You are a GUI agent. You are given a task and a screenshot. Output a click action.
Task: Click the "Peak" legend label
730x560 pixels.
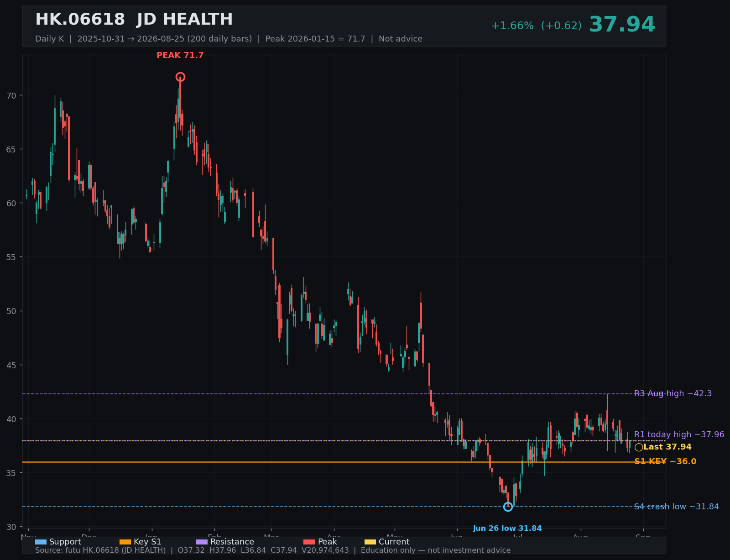tap(327, 542)
